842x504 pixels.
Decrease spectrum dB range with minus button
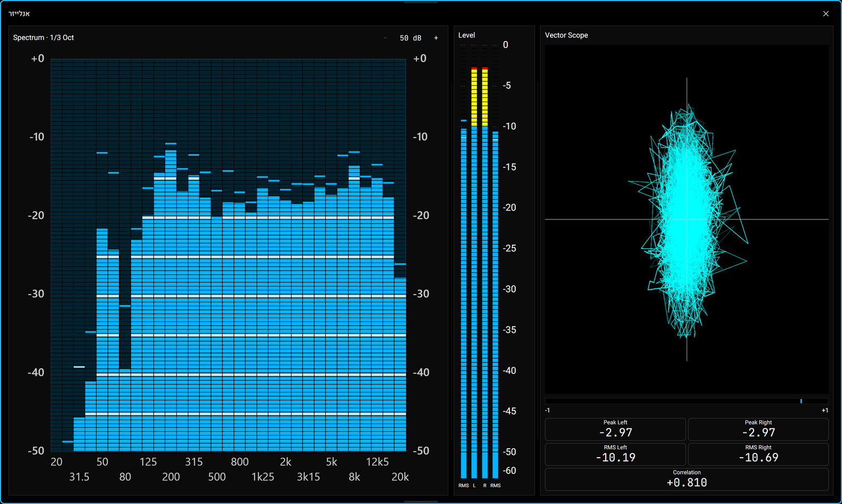pos(385,38)
